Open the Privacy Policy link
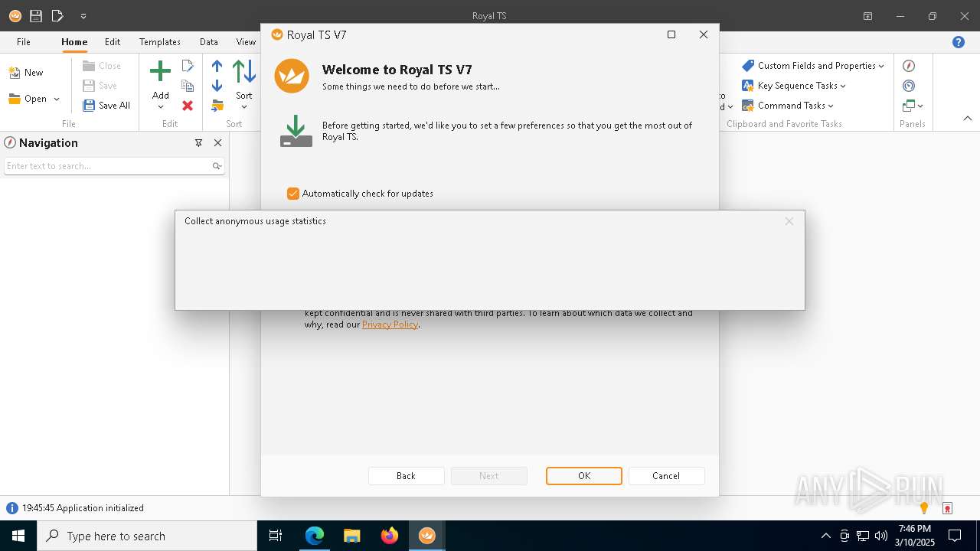980x551 pixels. click(x=390, y=324)
